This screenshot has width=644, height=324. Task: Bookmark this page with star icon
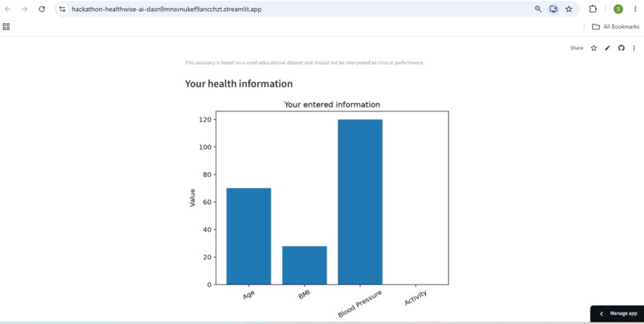pos(569,9)
